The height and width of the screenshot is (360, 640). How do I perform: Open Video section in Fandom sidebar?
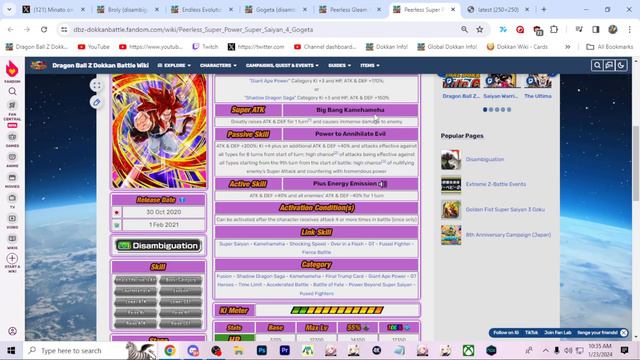click(12, 221)
